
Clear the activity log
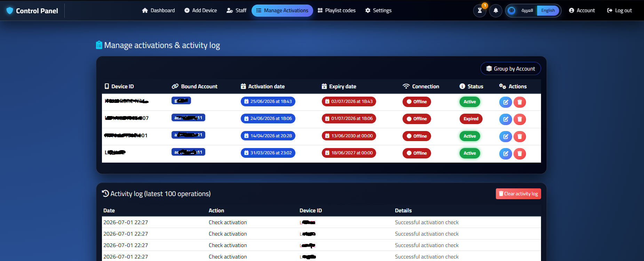click(x=518, y=194)
